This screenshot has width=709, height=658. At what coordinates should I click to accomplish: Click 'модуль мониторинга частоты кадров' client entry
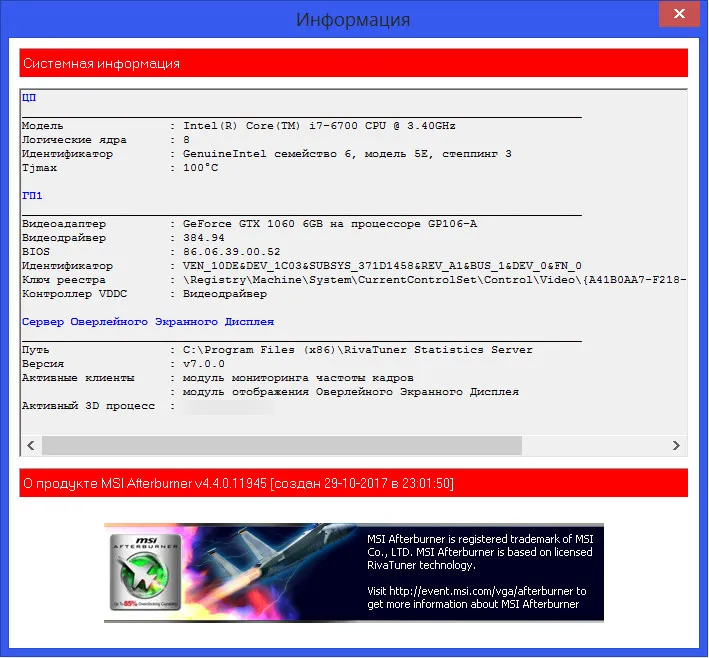[298, 378]
